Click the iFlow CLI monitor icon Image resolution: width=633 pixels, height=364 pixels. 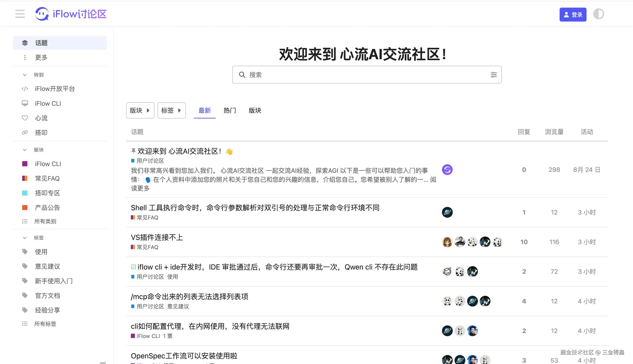(25, 103)
